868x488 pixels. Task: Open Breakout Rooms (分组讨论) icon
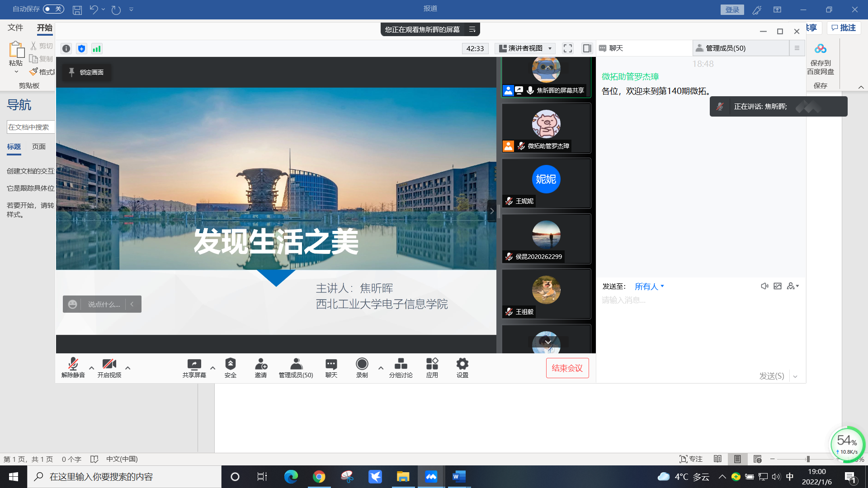(401, 364)
